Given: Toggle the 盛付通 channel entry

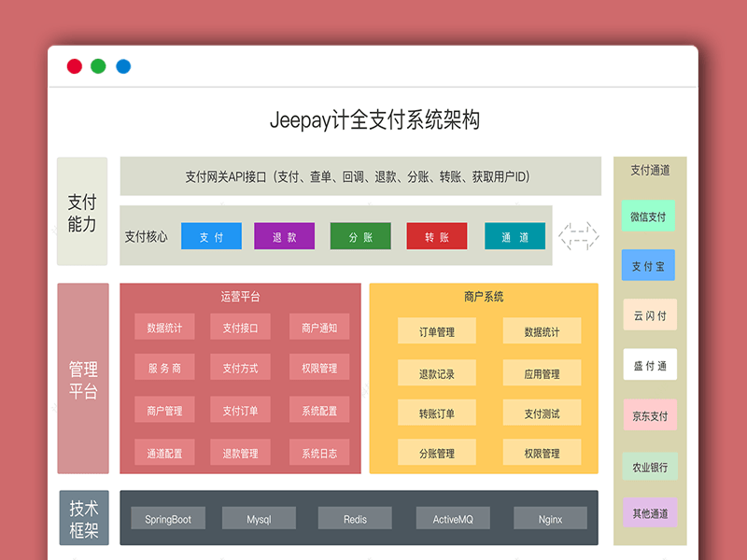Looking at the screenshot, I should point(650,364).
